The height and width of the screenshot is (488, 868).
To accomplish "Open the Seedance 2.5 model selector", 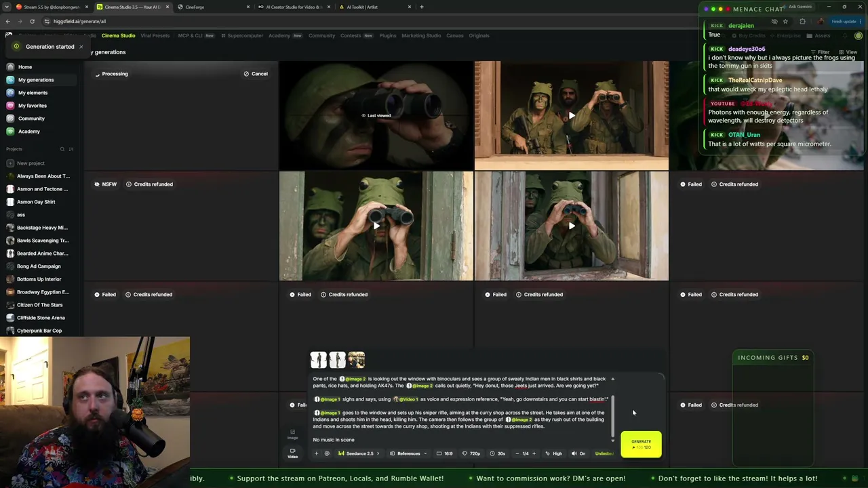I will coord(359,453).
